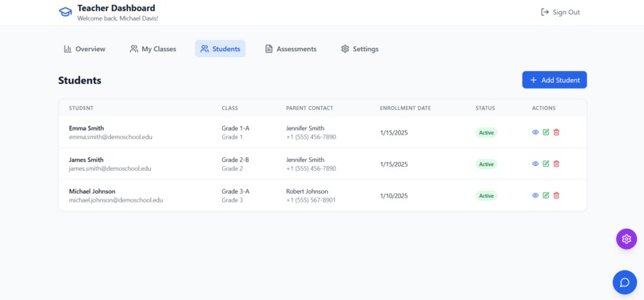
Task: Delete James Smith's record with trash icon
Action: pos(556,164)
